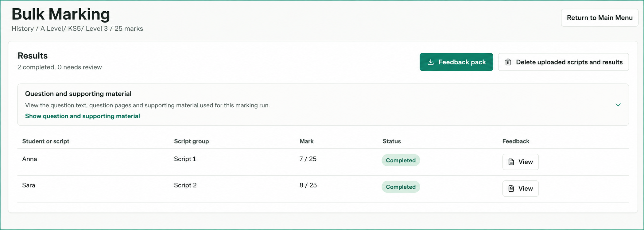Screen dimensions: 644x230
Task: Click the Student or script column header
Action: 46,141
